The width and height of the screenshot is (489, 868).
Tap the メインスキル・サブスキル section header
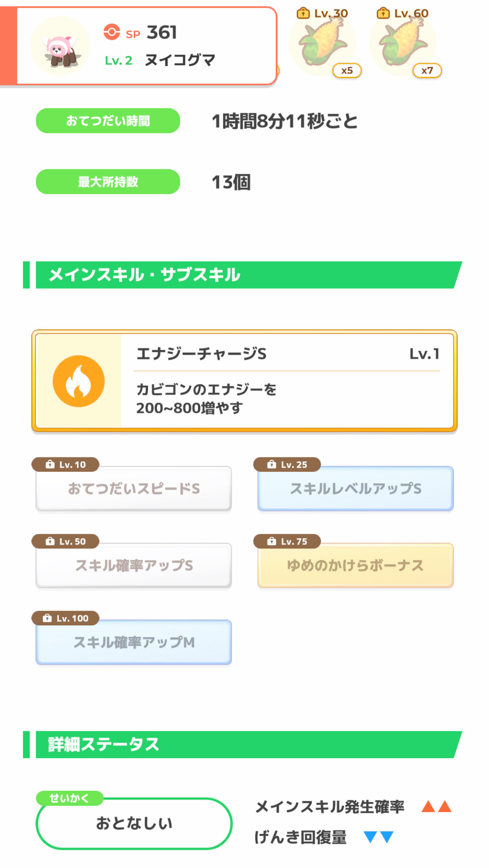click(243, 275)
